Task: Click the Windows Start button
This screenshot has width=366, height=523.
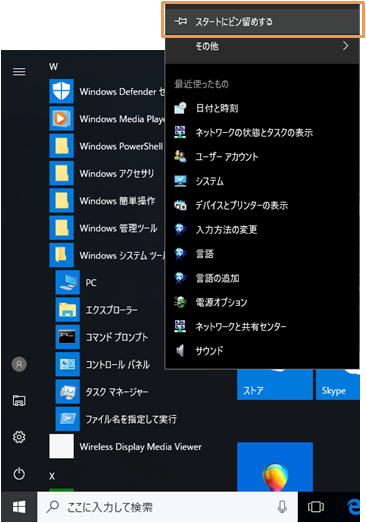Action: point(19,507)
